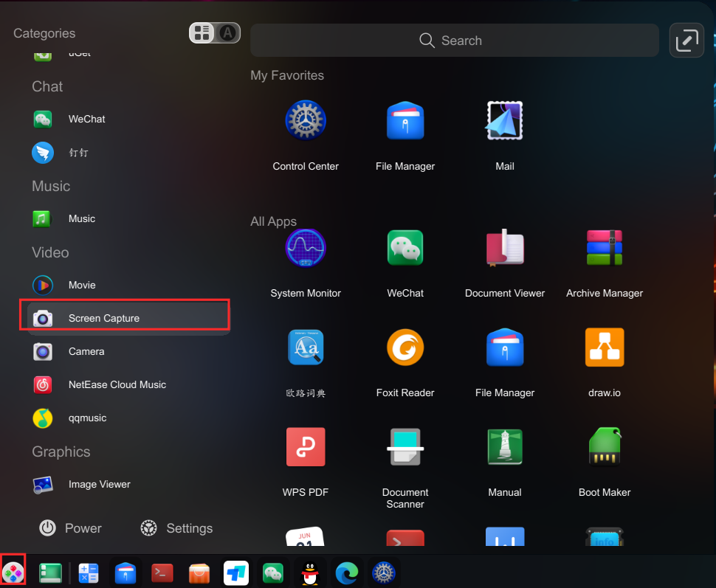Viewport: 716px width, 588px height.
Task: Open the App Store from the dock
Action: (x=199, y=573)
